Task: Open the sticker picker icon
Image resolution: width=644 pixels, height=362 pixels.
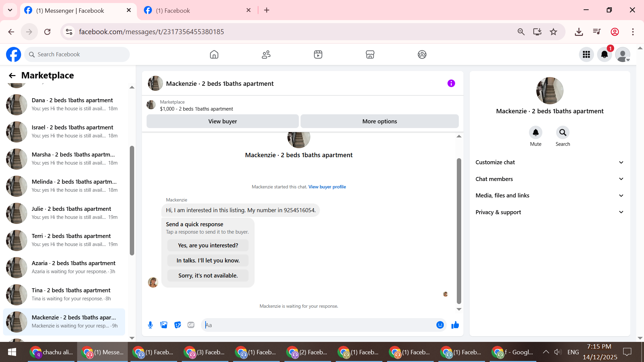Action: pyautogui.click(x=177, y=325)
